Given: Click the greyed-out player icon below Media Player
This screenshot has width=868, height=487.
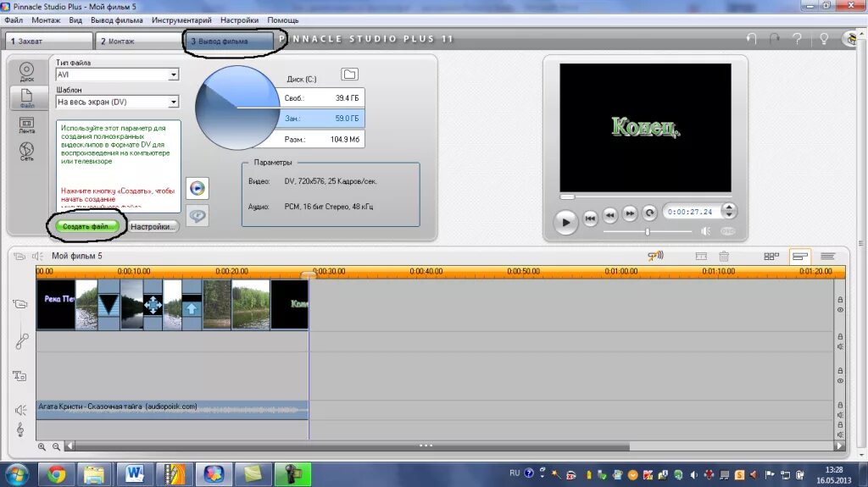Looking at the screenshot, I should [197, 215].
